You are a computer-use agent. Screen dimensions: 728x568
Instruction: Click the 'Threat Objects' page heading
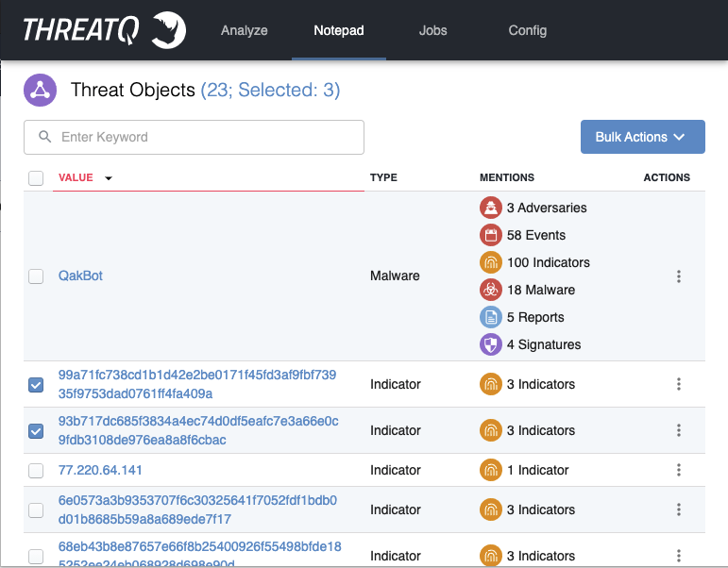(x=133, y=90)
